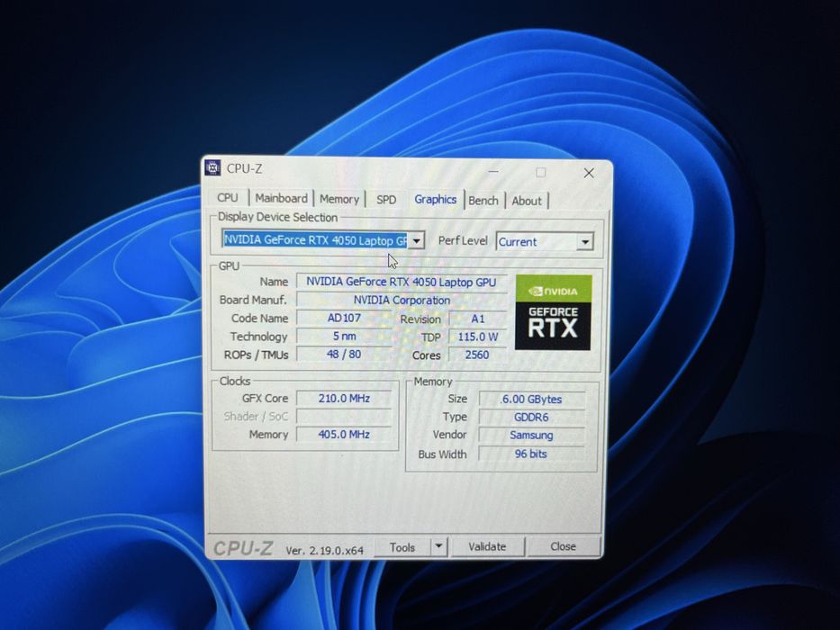This screenshot has width=840, height=630.
Task: Click the 405.0 MHz memory clock value
Action: pos(344,434)
